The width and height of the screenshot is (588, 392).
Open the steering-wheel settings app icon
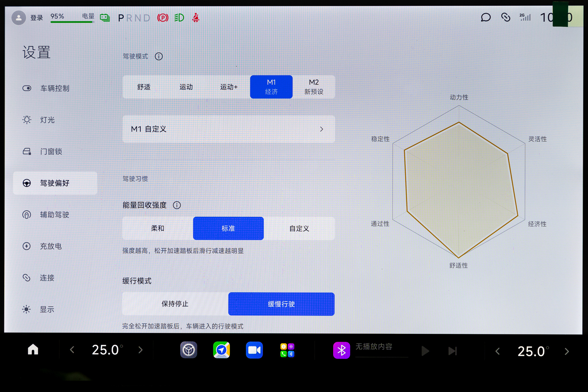[x=188, y=350]
